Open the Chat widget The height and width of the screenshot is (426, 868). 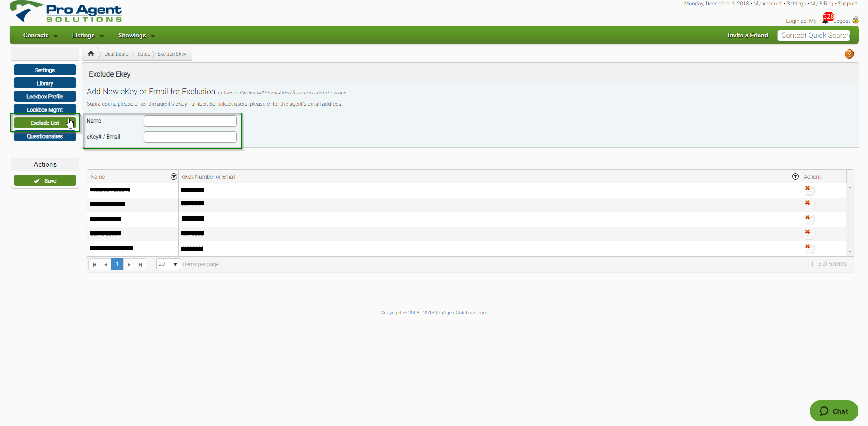(x=834, y=411)
